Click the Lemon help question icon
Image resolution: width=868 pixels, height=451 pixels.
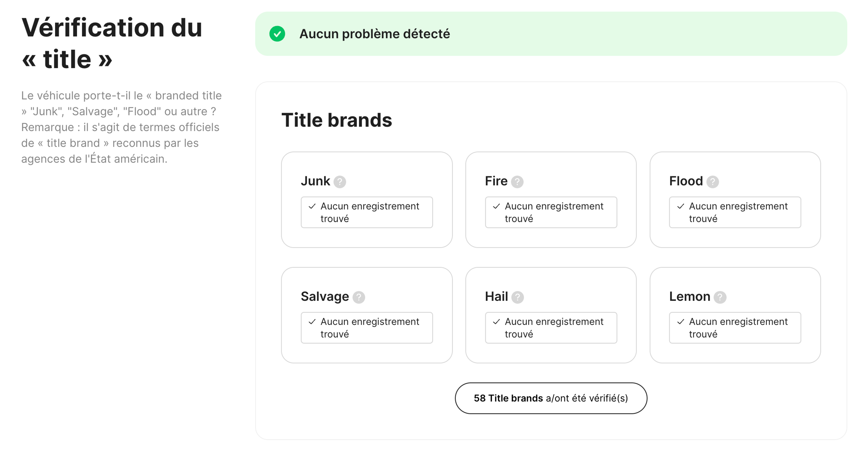coord(720,297)
